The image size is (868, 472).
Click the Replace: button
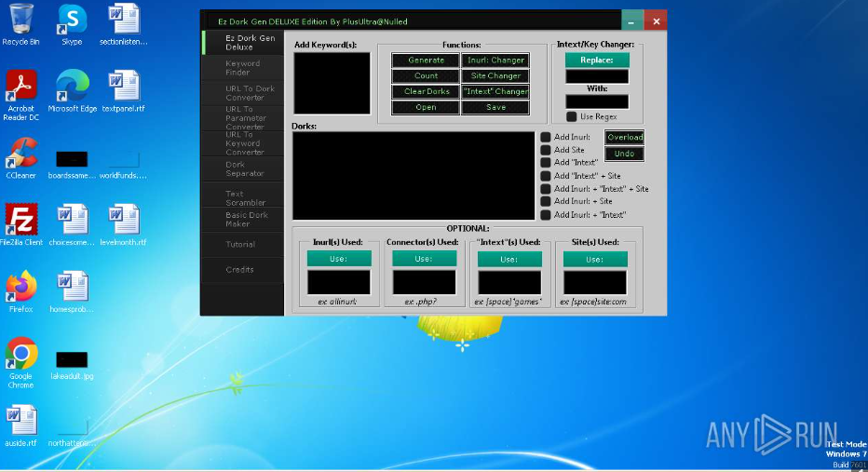[596, 60]
